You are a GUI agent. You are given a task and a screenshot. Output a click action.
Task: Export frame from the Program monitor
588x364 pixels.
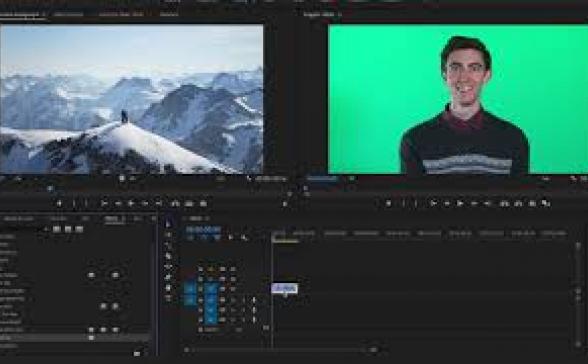[x=532, y=204]
